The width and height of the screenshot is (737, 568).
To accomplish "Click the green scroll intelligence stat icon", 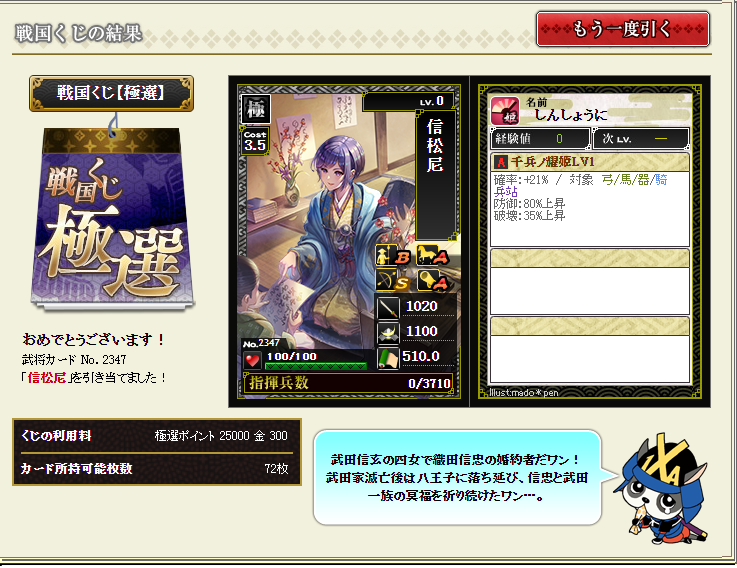I will 388,358.
